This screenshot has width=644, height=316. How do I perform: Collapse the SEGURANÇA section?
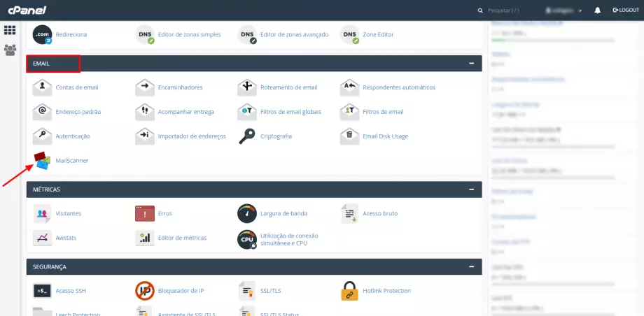click(472, 266)
